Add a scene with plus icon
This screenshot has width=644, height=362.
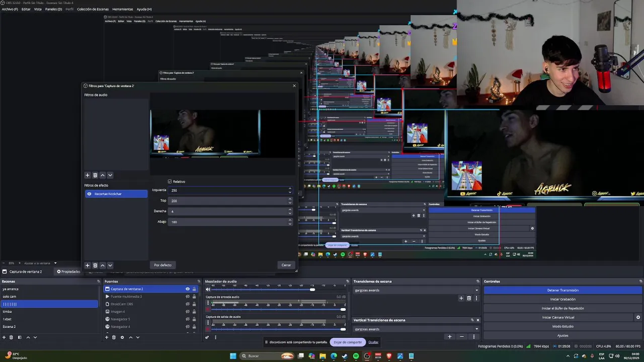click(x=5, y=337)
